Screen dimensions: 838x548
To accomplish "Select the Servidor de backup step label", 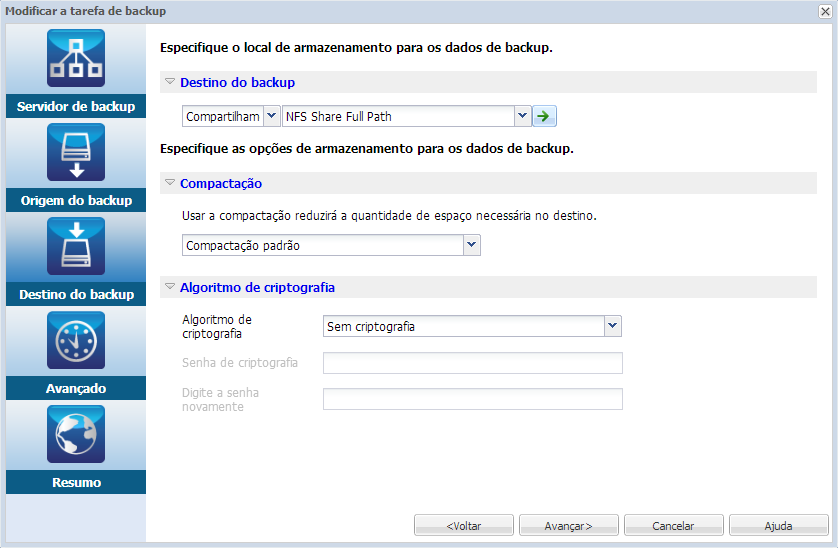I will 76,106.
